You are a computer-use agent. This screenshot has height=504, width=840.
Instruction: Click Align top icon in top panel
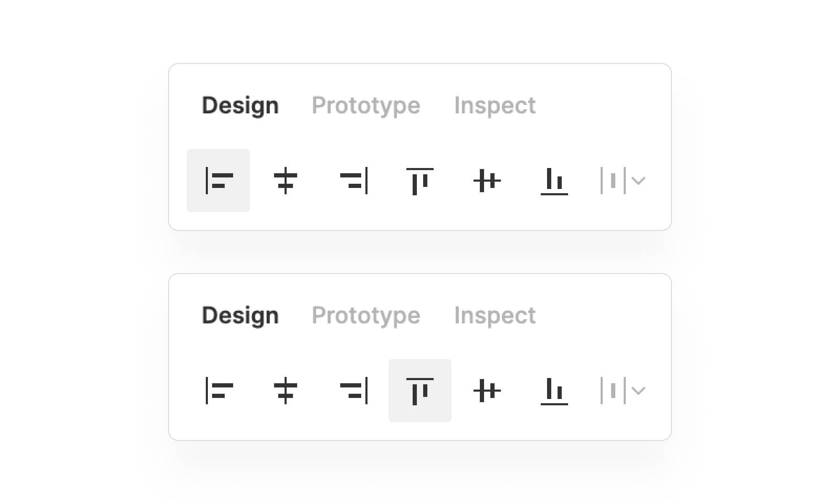(x=420, y=181)
